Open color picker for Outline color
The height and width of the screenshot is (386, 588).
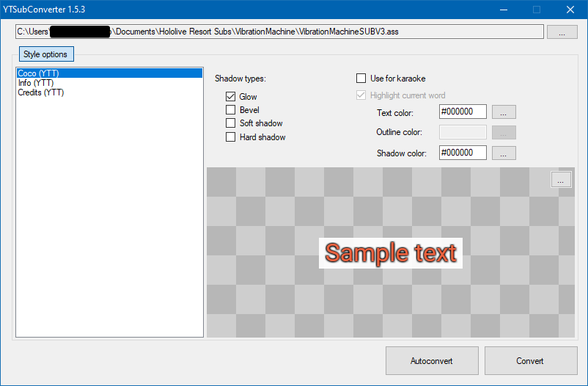coord(504,133)
